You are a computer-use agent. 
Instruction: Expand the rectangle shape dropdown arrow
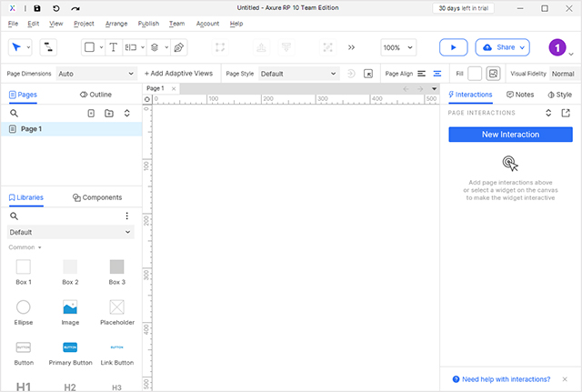click(x=101, y=47)
